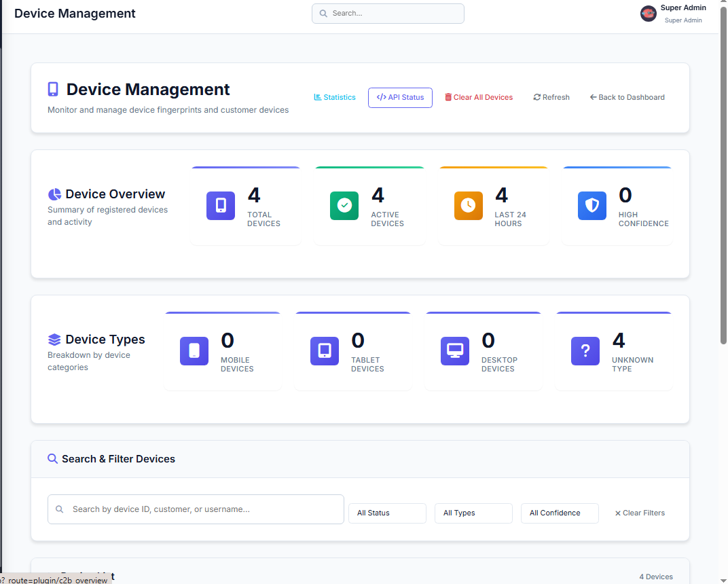This screenshot has height=584, width=728.
Task: Go Back to Dashboard
Action: coord(627,98)
